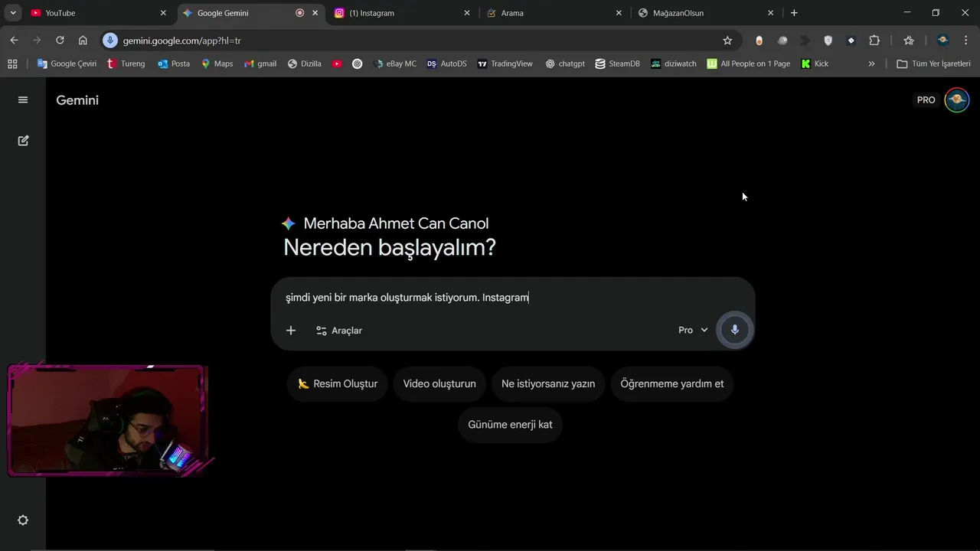Click the microphone button in the prompt box

(735, 330)
